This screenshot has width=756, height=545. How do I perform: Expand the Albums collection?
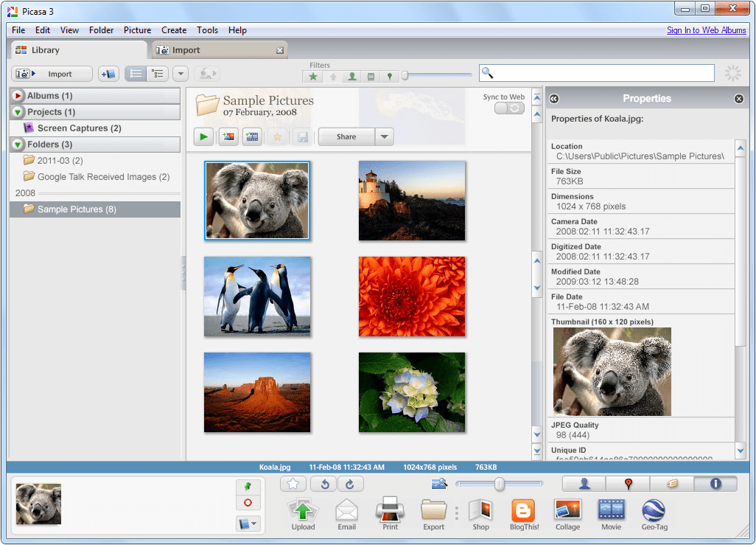click(18, 96)
